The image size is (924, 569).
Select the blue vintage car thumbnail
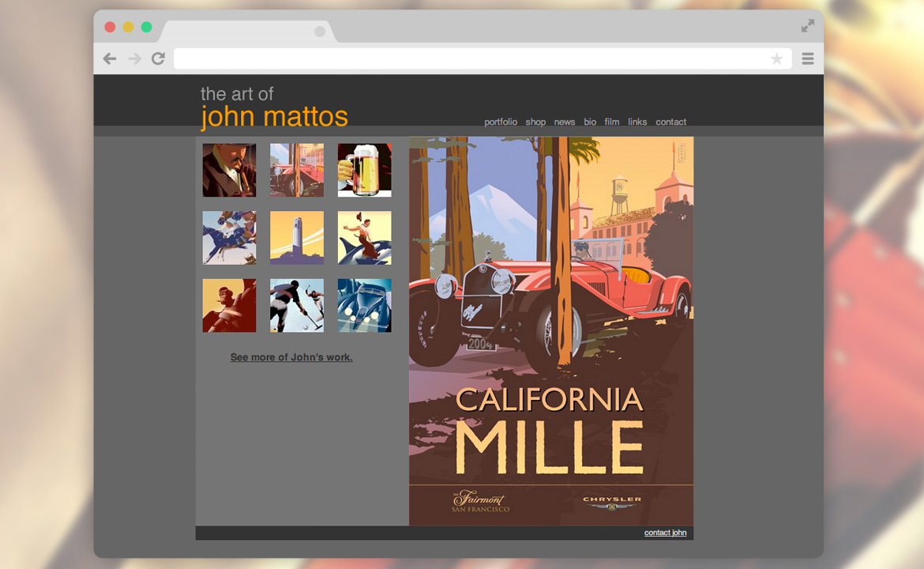tap(364, 306)
